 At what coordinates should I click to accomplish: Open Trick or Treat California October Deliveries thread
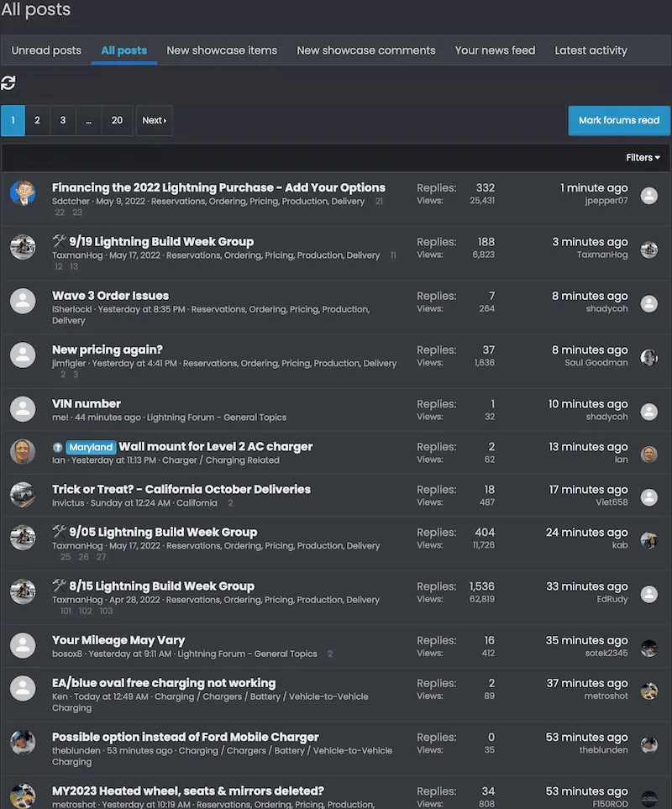click(x=181, y=490)
